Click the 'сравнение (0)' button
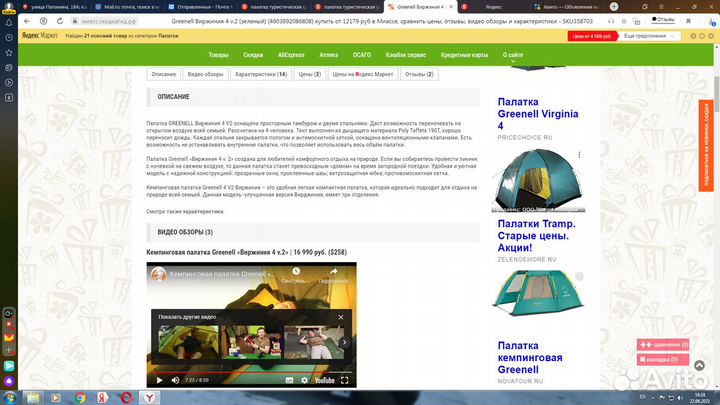 click(663, 345)
